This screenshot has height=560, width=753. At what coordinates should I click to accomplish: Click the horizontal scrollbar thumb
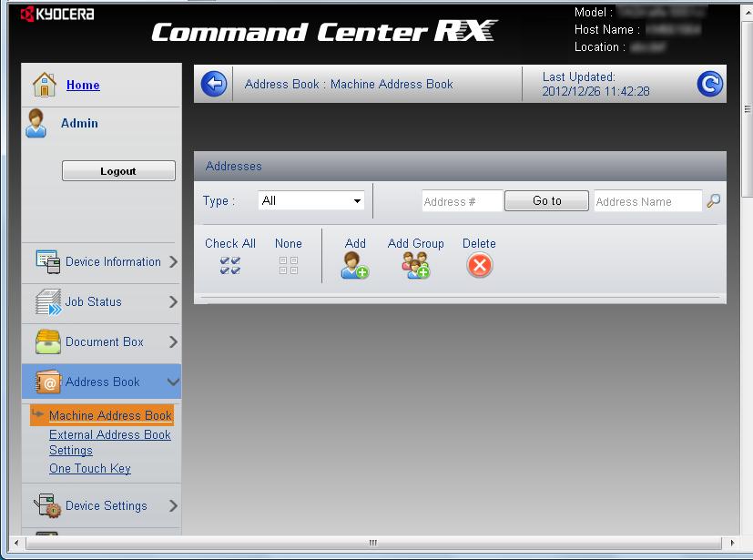point(373,544)
